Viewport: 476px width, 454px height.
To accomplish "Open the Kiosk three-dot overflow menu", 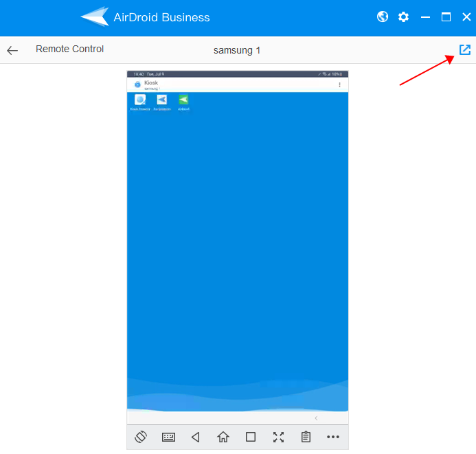I will click(x=339, y=84).
